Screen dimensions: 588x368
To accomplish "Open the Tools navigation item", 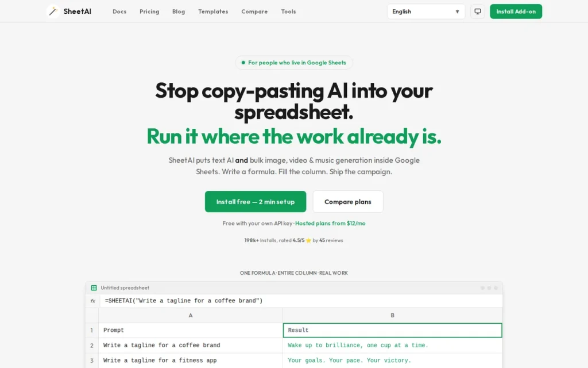I will pos(288,11).
